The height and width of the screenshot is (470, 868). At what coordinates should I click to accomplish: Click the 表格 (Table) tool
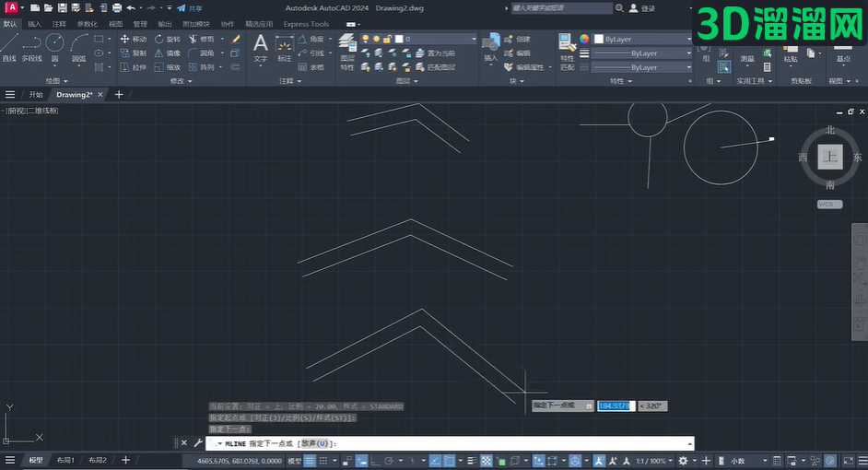pos(311,67)
